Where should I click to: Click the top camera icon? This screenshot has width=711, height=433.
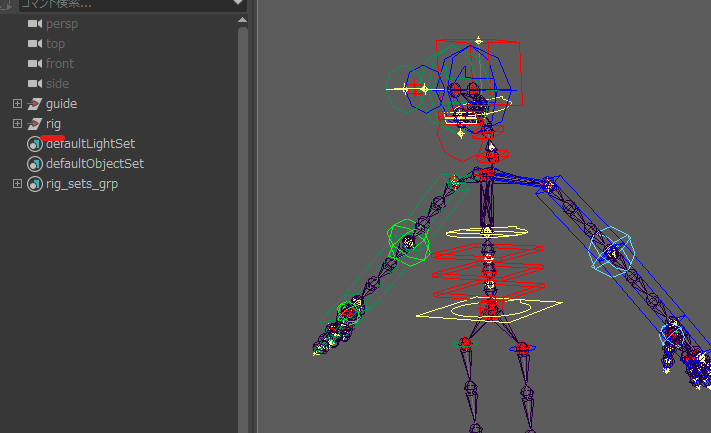click(x=35, y=43)
